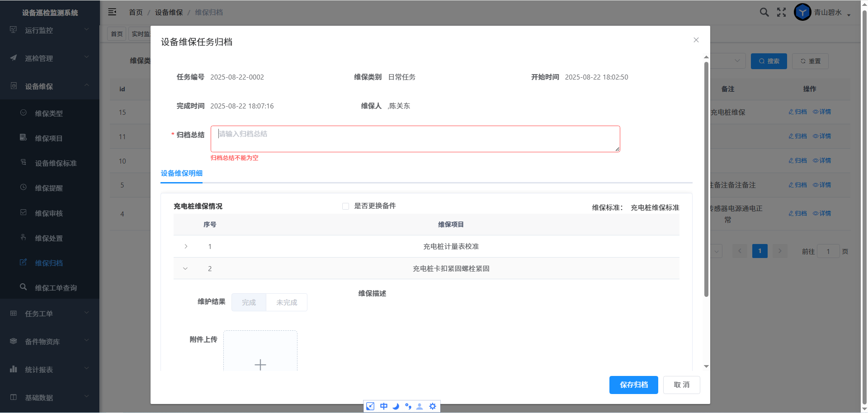Select 未完成 maintenance result option
This screenshot has height=413, width=868.
(x=287, y=303)
